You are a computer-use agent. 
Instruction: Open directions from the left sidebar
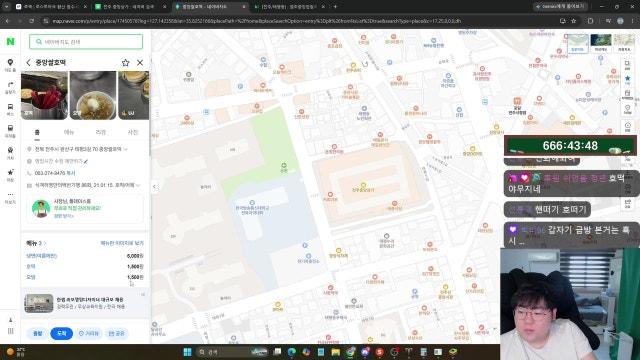pos(10,87)
